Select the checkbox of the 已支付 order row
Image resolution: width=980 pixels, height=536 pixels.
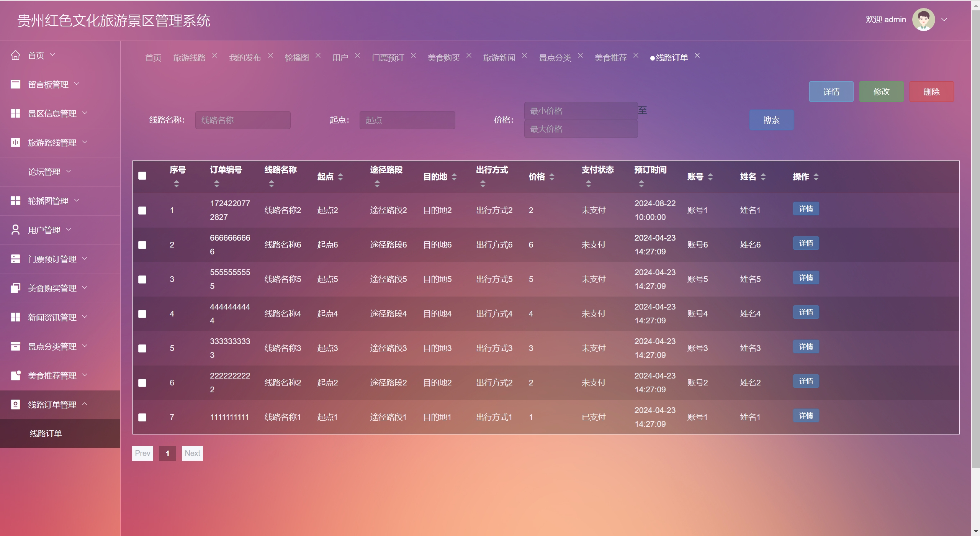142,417
